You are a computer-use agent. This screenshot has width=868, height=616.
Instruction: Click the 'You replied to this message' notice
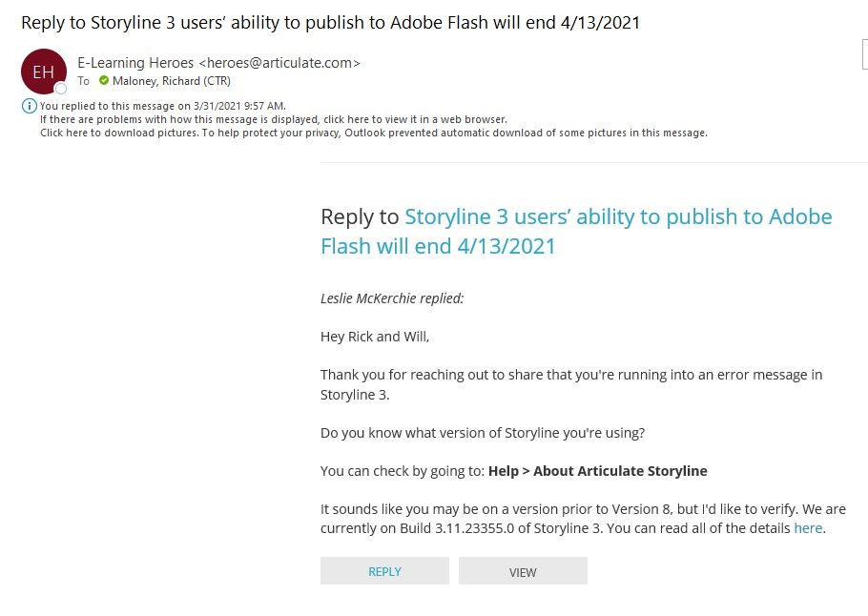point(163,106)
